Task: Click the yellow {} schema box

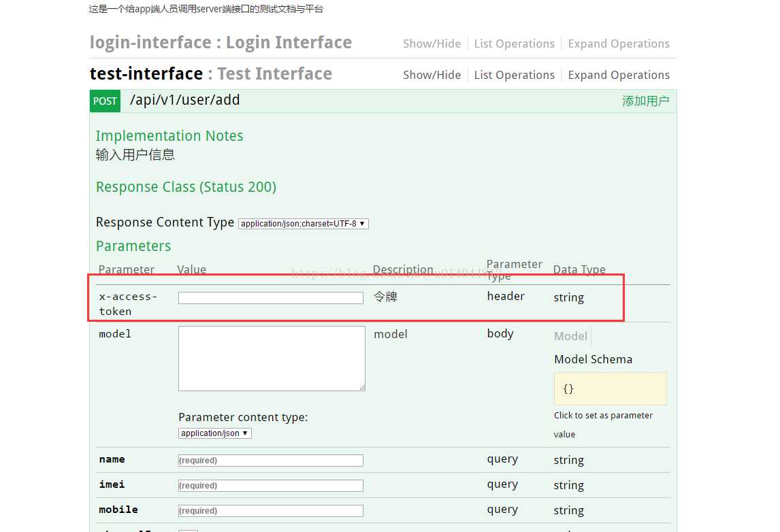Action: (610, 389)
